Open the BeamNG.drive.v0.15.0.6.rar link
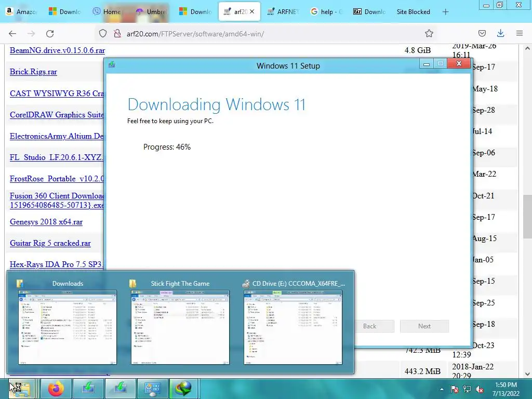The height and width of the screenshot is (399, 532). (x=57, y=50)
